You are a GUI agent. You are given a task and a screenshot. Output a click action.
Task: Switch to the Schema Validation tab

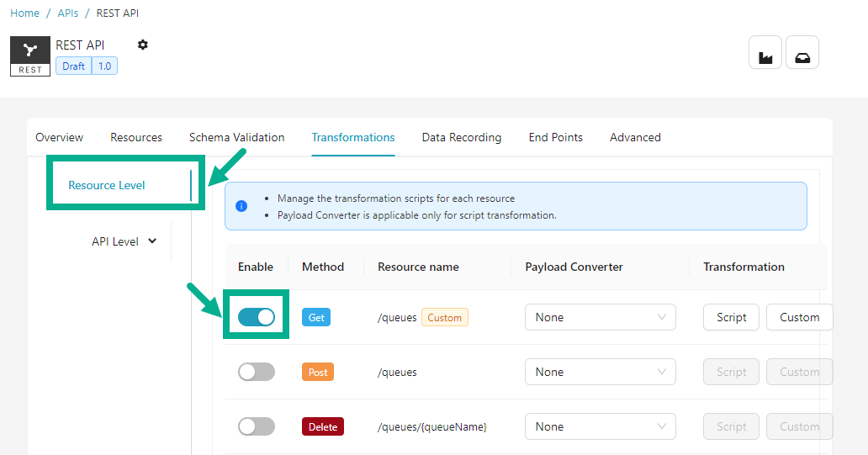pos(236,137)
